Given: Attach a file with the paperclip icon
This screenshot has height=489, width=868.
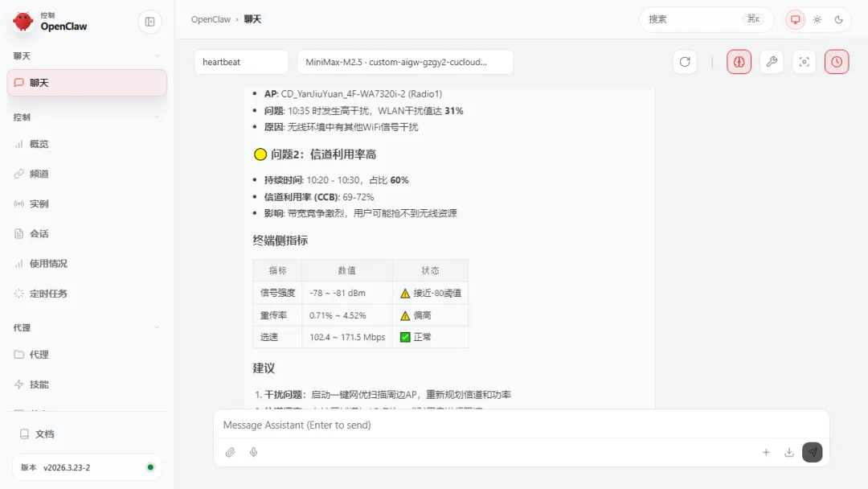Looking at the screenshot, I should 231,453.
